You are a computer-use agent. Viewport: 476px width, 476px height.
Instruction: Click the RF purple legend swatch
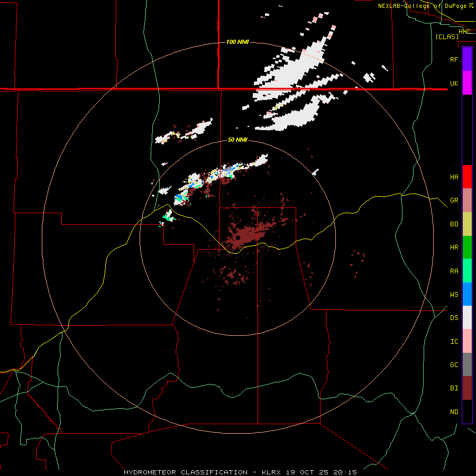click(467, 59)
